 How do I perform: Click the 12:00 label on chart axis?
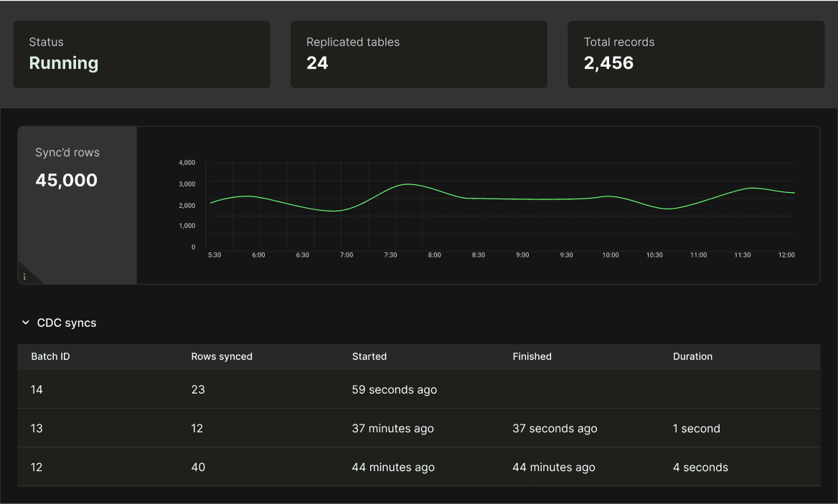pyautogui.click(x=786, y=255)
